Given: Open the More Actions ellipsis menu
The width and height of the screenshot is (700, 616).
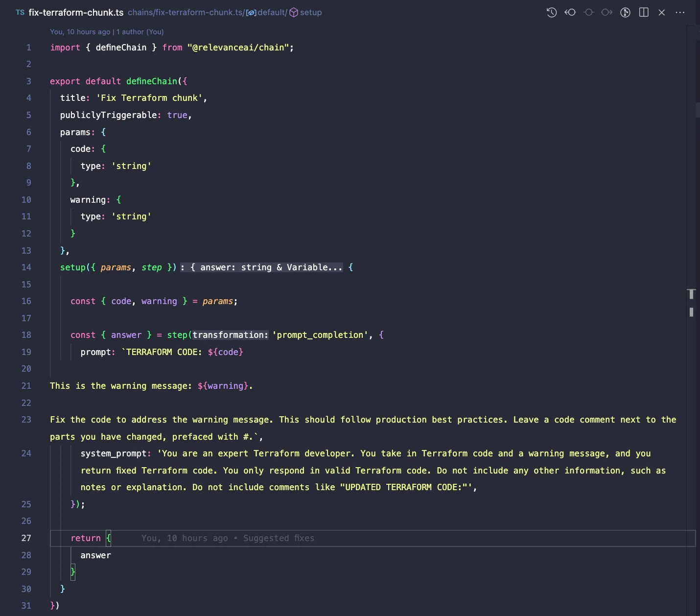Looking at the screenshot, I should 680,13.
